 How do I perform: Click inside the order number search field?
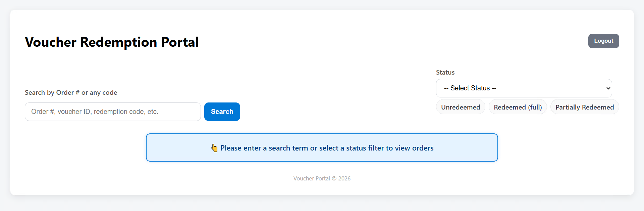point(112,112)
